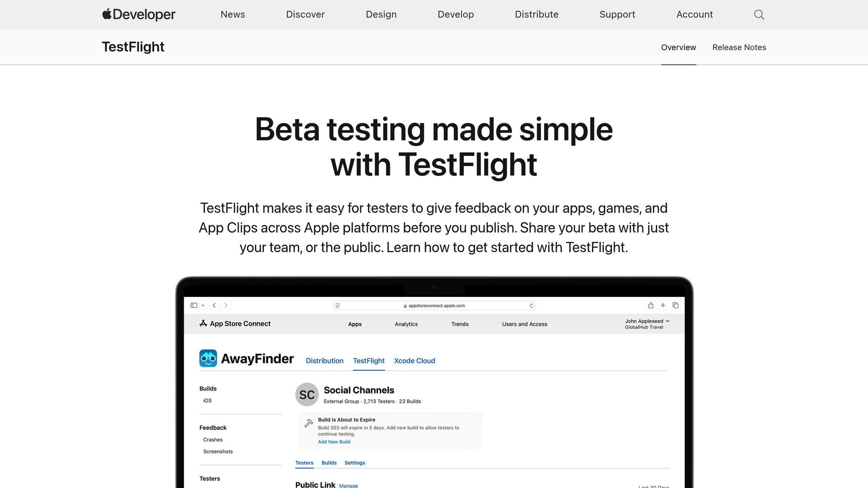Select Crashes under Feedback sidebar

pos(213,440)
